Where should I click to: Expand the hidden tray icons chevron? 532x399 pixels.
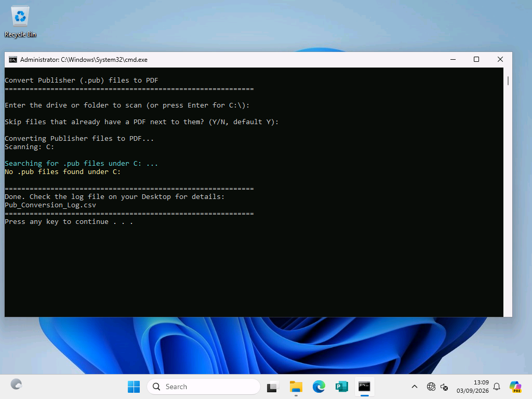tap(414, 387)
